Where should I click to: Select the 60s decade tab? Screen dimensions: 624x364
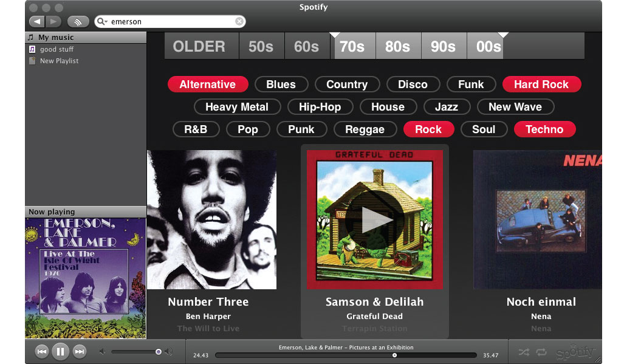pyautogui.click(x=307, y=46)
